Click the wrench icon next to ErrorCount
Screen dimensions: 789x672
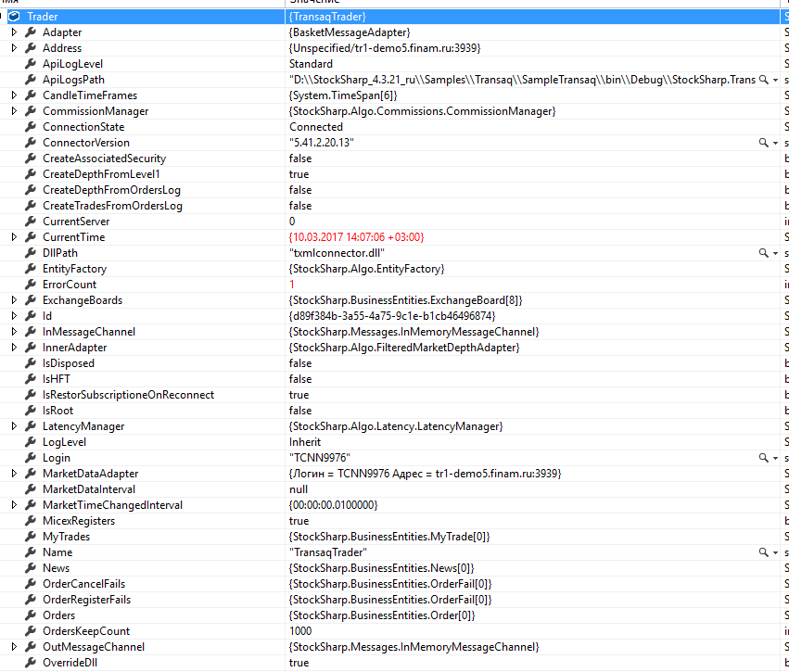[31, 285]
